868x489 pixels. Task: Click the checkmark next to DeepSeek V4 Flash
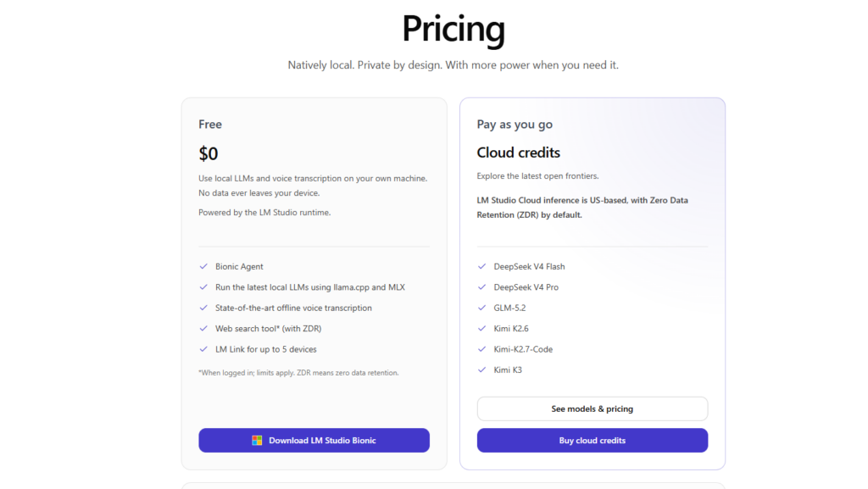point(481,267)
